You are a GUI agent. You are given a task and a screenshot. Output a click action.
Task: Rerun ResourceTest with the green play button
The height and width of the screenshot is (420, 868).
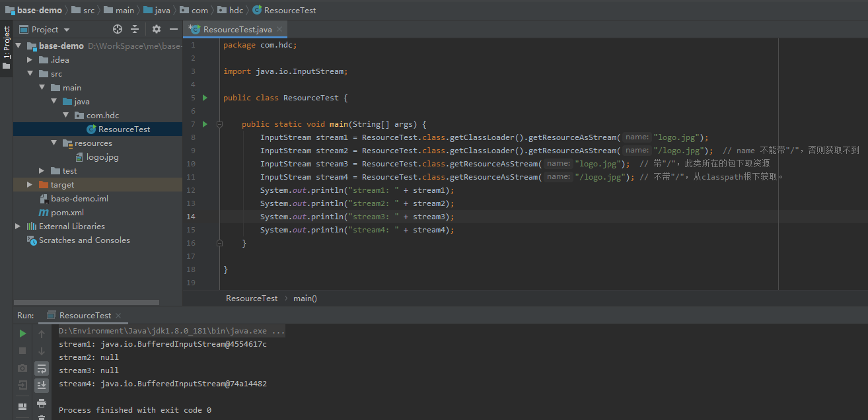[x=22, y=333]
